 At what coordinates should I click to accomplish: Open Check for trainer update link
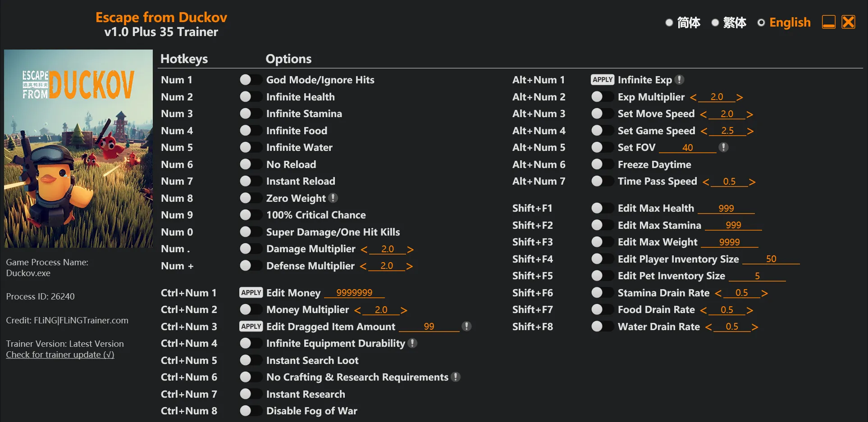click(x=60, y=354)
